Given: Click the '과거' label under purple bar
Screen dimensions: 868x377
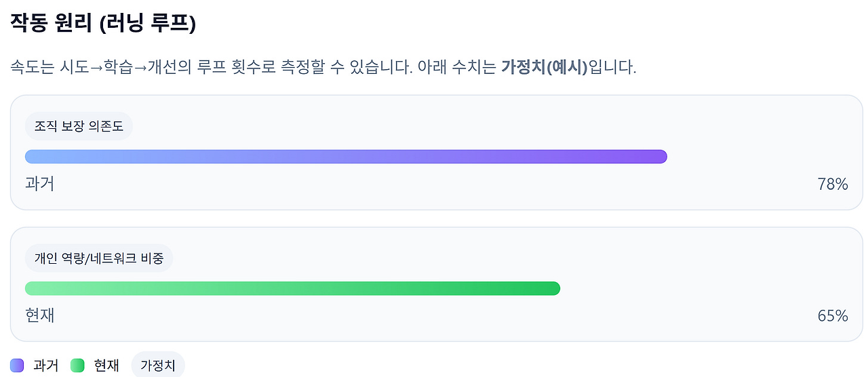Looking at the screenshot, I should coord(39,184).
